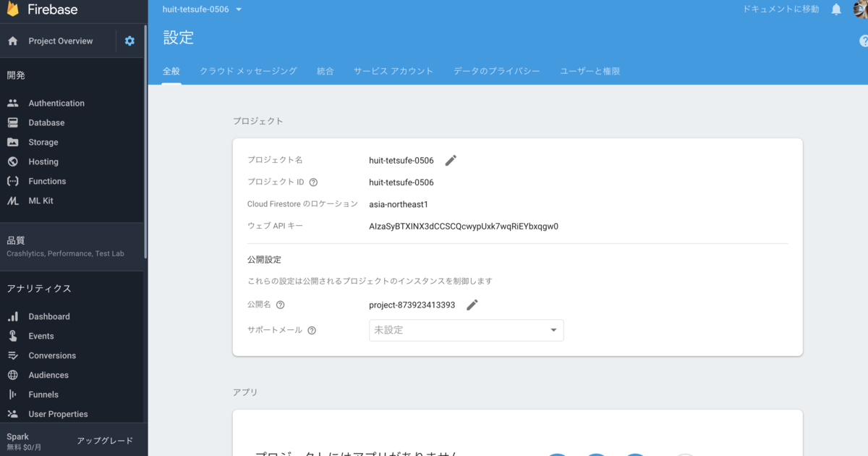The image size is (868, 456).
Task: Open Project Overview link
Action: click(61, 41)
